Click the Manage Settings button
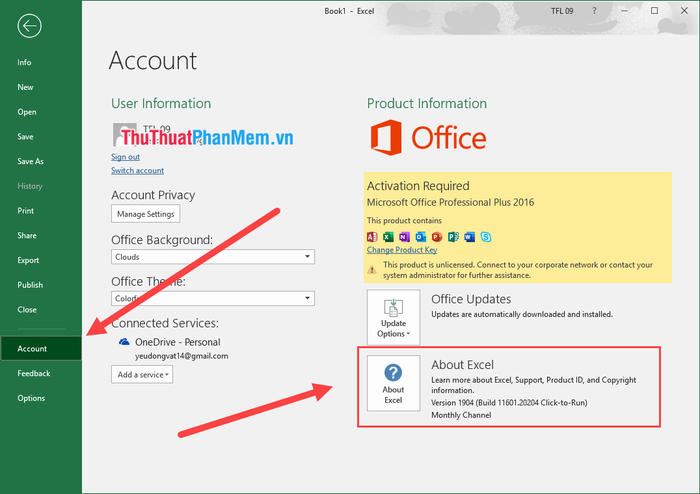The width and height of the screenshot is (700, 494). (x=146, y=214)
